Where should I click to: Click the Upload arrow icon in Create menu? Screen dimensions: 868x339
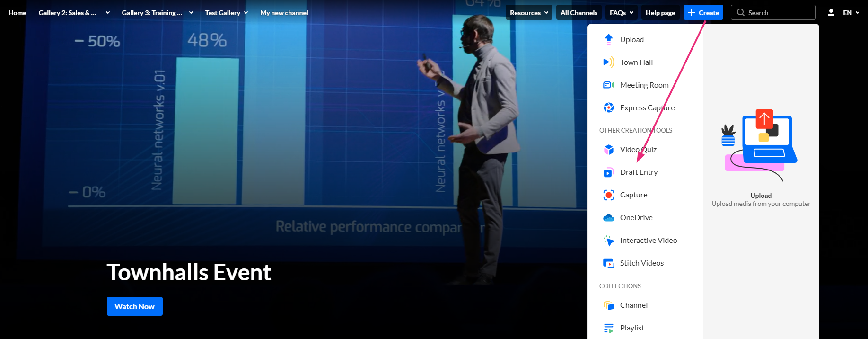point(608,39)
